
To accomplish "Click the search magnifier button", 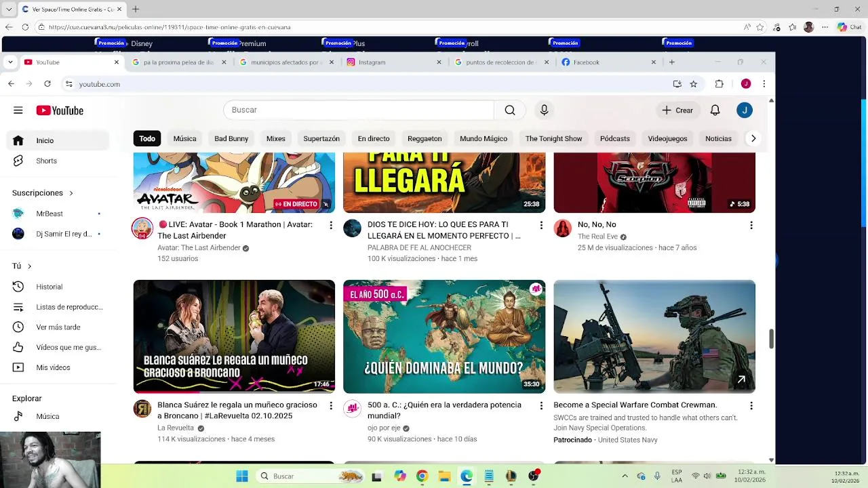I will pos(510,110).
